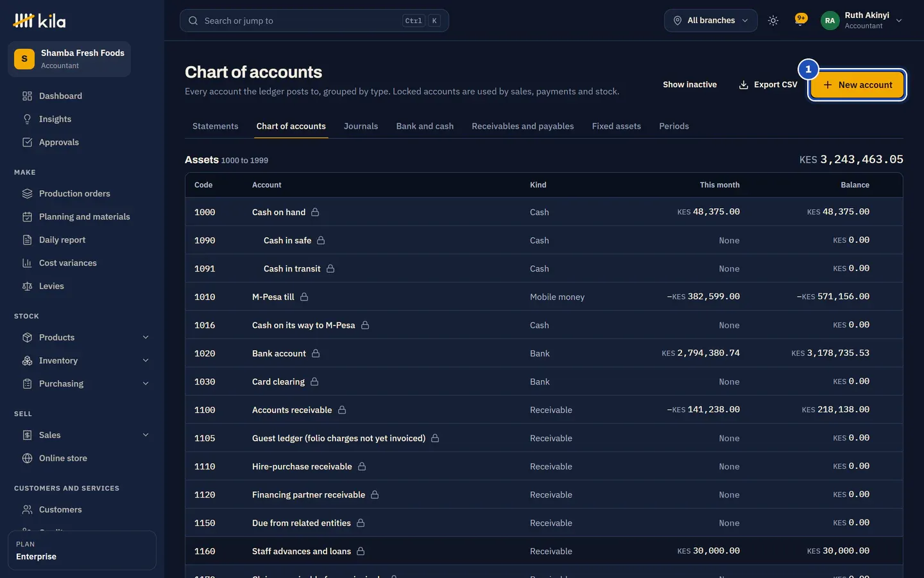Click the Sales receipt icon
Viewport: 924px width, 578px height.
click(27, 435)
